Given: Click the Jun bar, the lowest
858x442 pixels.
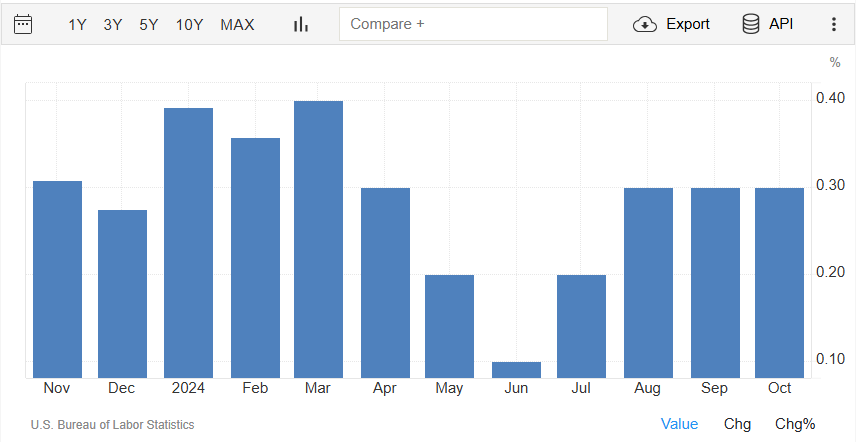Looking at the screenshot, I should (x=517, y=370).
